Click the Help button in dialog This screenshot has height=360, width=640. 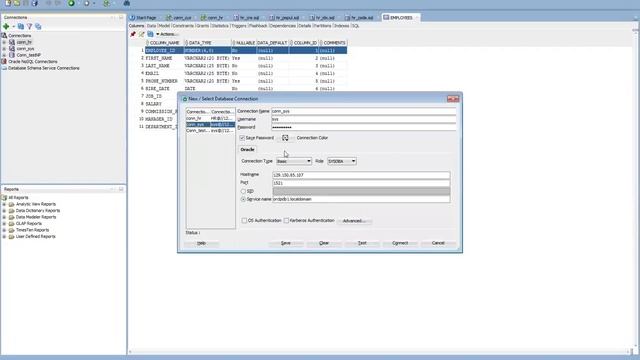coord(201,243)
